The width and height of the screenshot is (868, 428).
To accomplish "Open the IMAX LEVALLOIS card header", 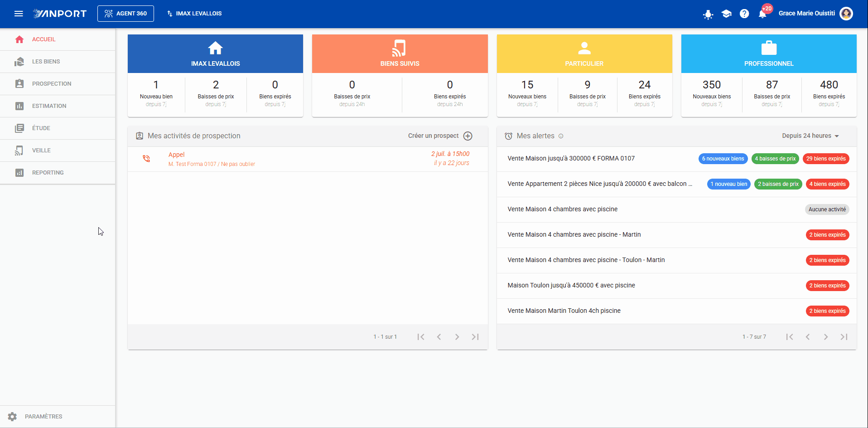I will [215, 53].
